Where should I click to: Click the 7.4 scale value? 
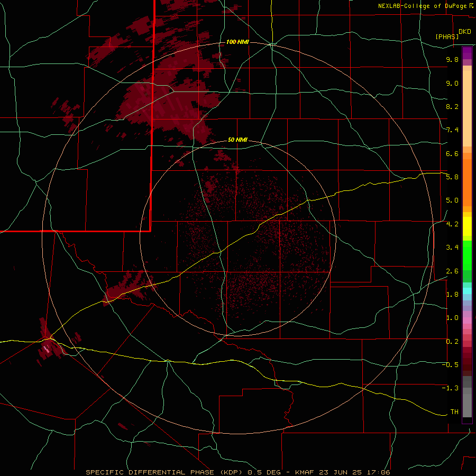coord(452,130)
